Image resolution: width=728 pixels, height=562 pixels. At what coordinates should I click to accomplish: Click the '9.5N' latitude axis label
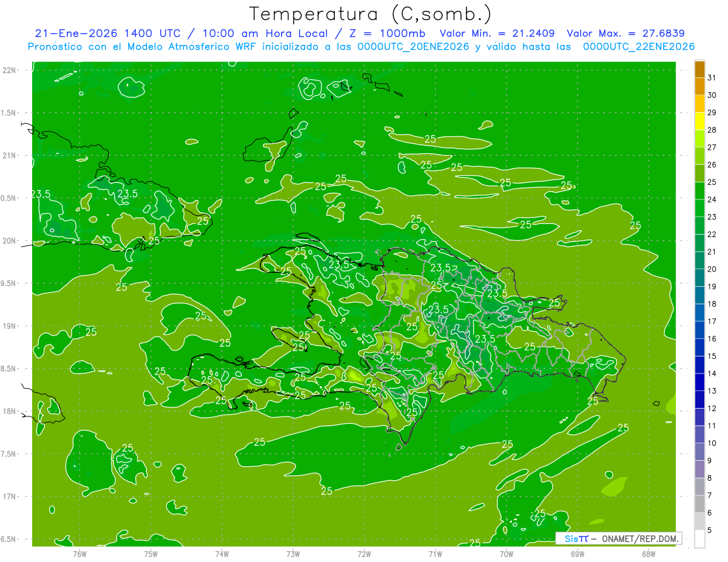pyautogui.click(x=8, y=283)
